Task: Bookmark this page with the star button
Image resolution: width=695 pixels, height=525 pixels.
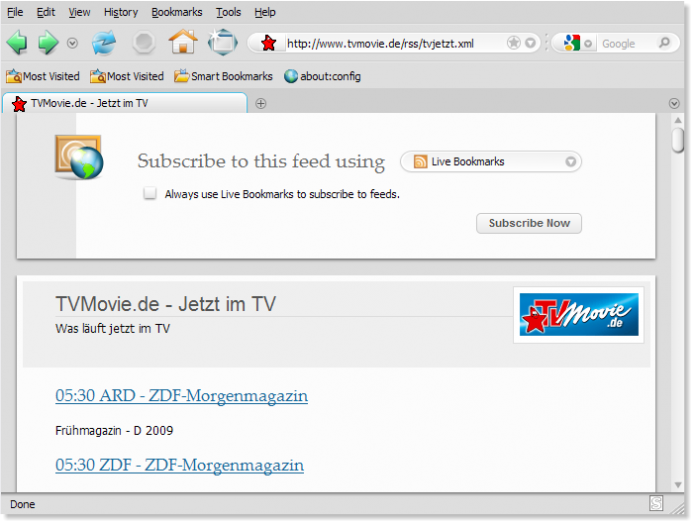Action: coord(513,43)
